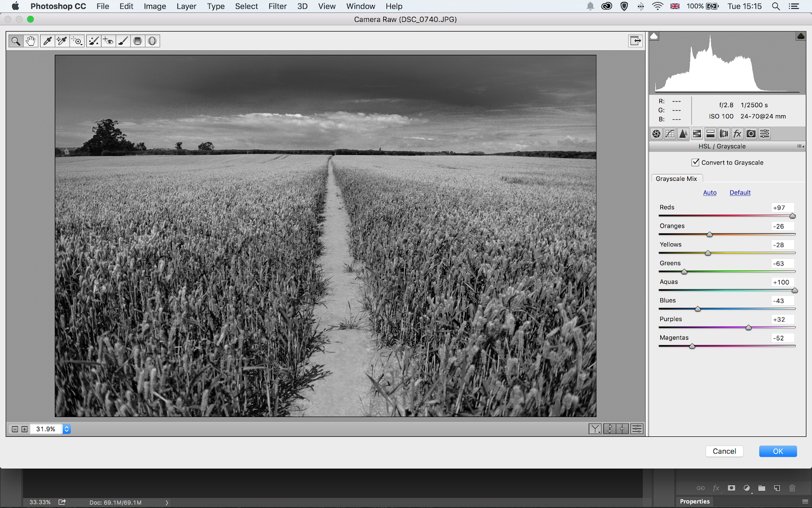Open the Tone Curve panel
The image size is (812, 508).
point(670,134)
